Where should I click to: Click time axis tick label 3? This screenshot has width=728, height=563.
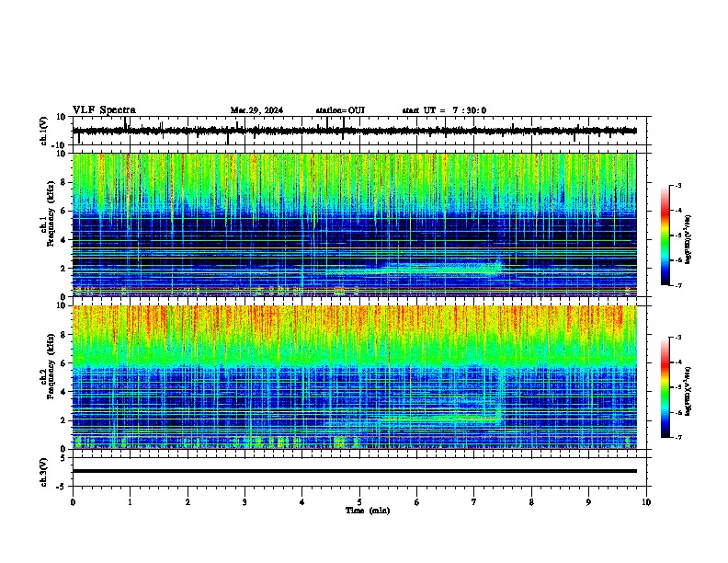pos(245,502)
